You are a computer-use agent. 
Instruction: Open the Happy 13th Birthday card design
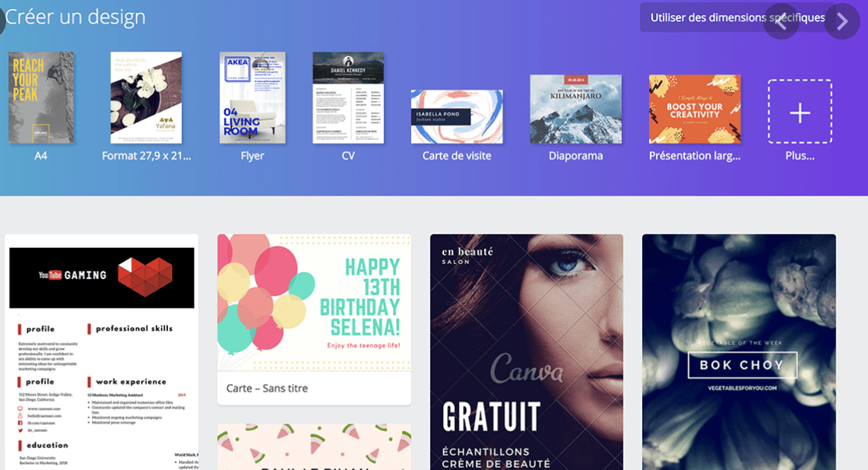[x=315, y=302]
